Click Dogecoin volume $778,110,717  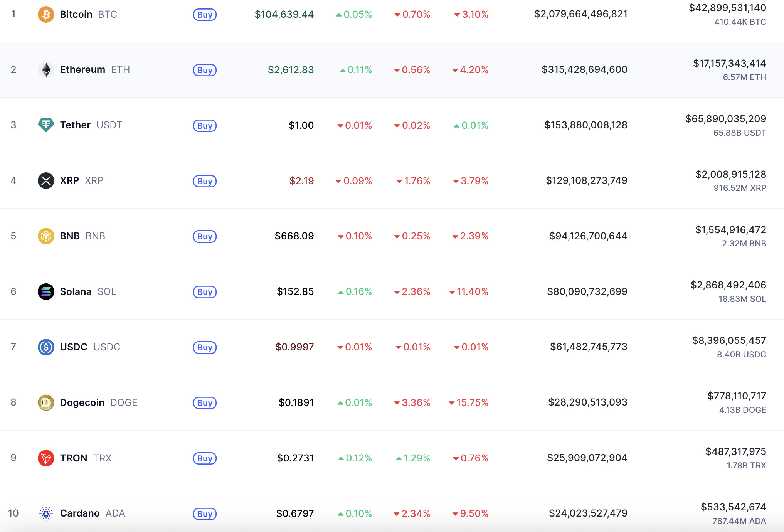tap(737, 396)
